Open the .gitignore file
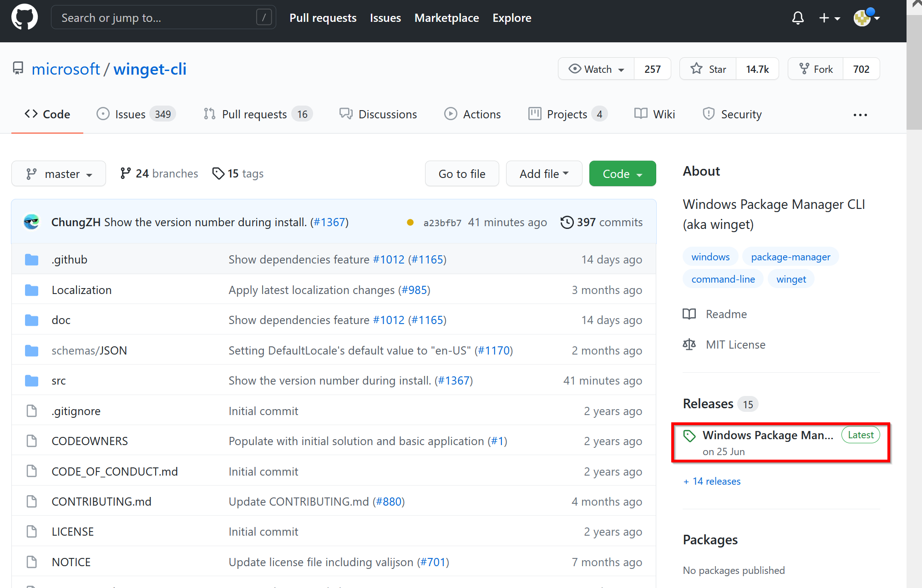The width and height of the screenshot is (922, 588). click(76, 411)
